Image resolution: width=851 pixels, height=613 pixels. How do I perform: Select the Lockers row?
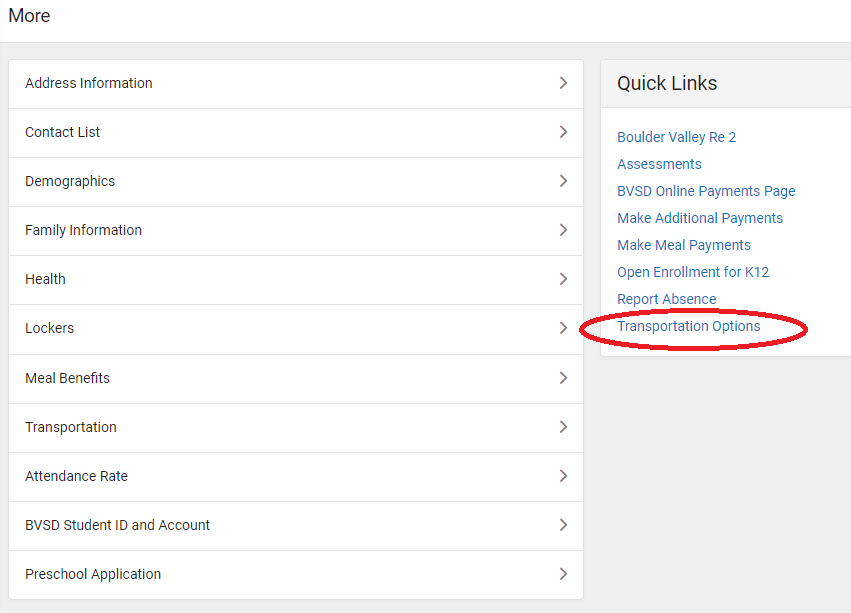pos(296,328)
